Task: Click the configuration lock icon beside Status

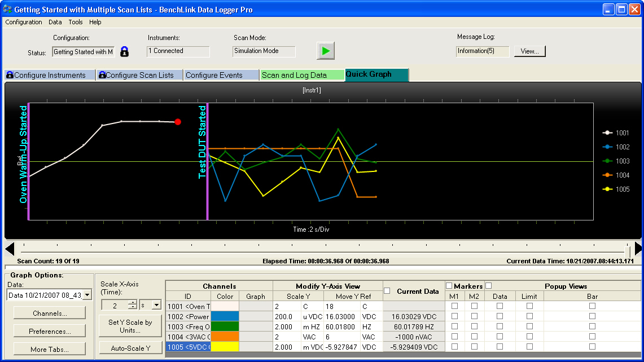Action: click(x=124, y=52)
